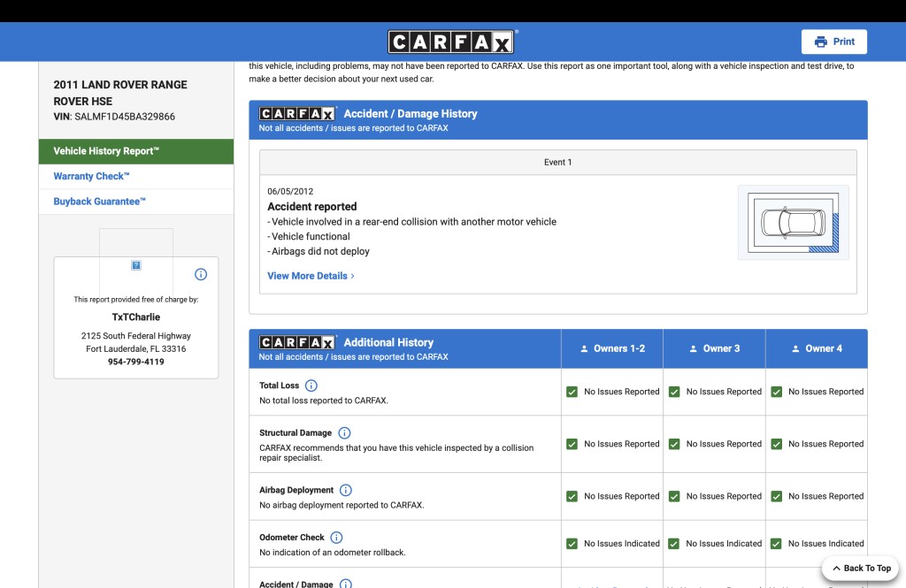Click Total Loss checkmark for Owner 3
The image size is (906, 588).
[x=674, y=392]
